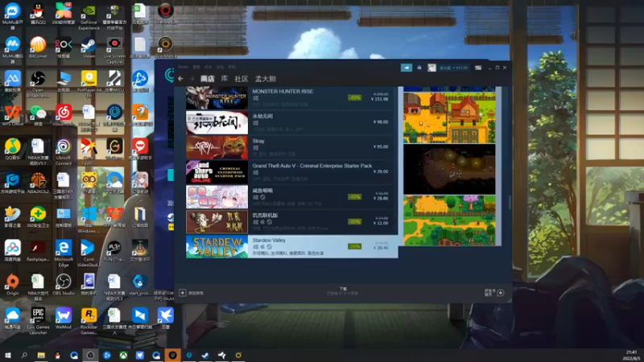Open the Steam menu in the title bar
The width and height of the screenshot is (644, 362).
click(x=184, y=67)
